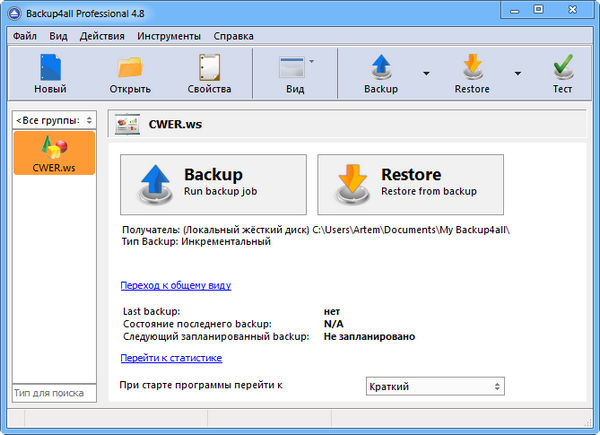600x435 pixels.
Task: Open the Файл menu
Action: click(24, 36)
